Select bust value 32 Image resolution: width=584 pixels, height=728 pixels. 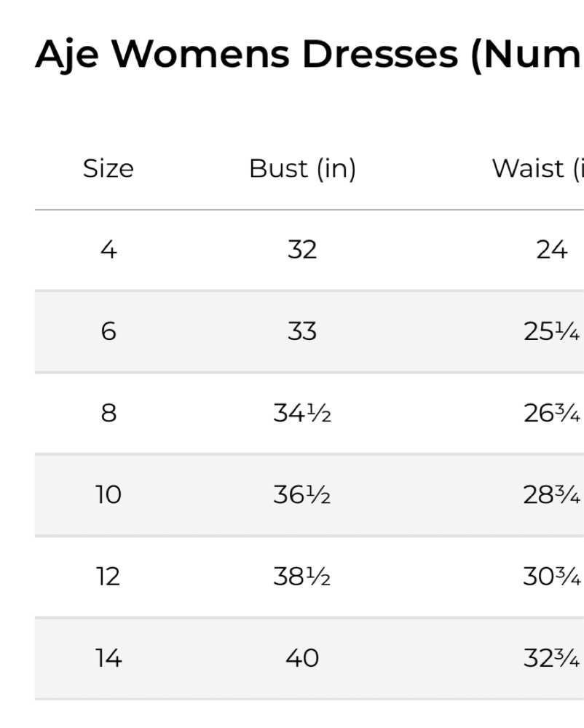(x=302, y=250)
